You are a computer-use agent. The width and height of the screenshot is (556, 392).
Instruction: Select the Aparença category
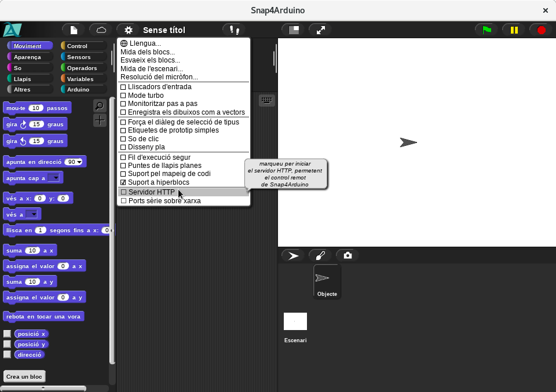[30, 57]
